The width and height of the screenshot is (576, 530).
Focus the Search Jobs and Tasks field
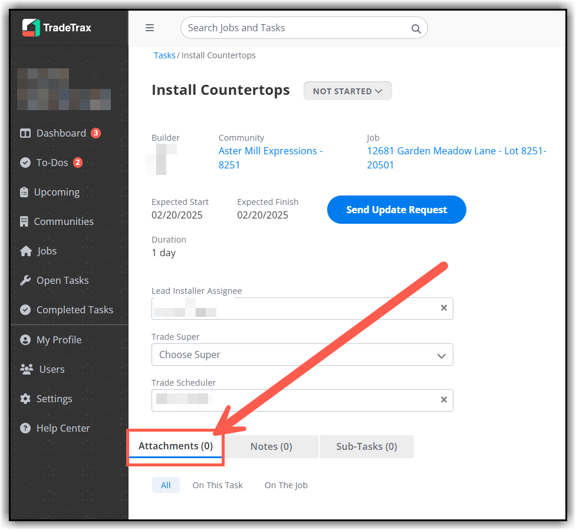[x=304, y=28]
